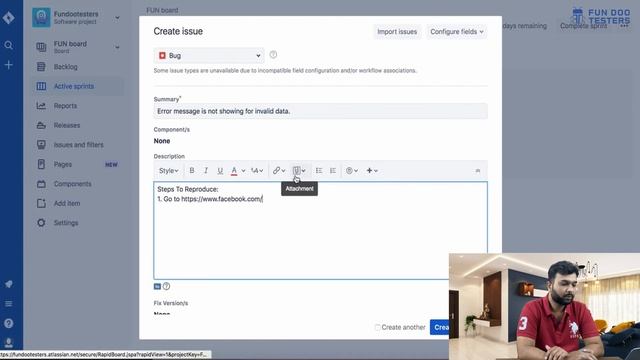Click the Settings gear icon
The width and height of the screenshot is (640, 360).
click(x=41, y=223)
